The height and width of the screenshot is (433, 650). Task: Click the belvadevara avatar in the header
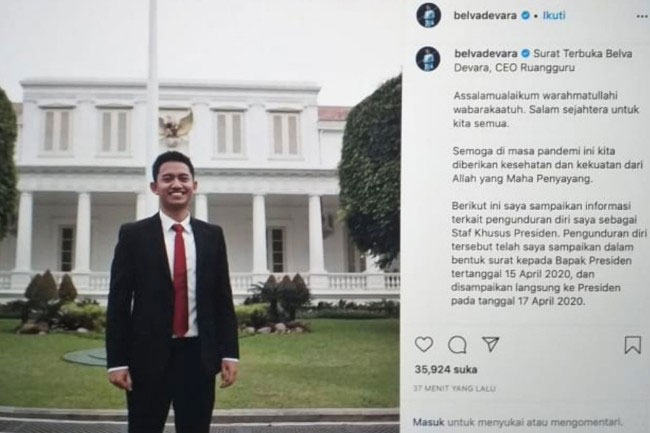(x=429, y=15)
